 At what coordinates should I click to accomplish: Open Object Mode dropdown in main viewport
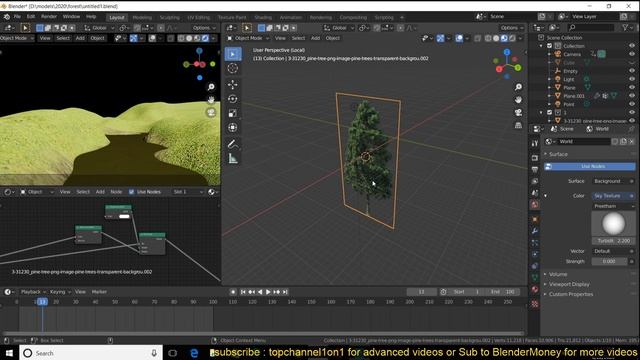248,38
